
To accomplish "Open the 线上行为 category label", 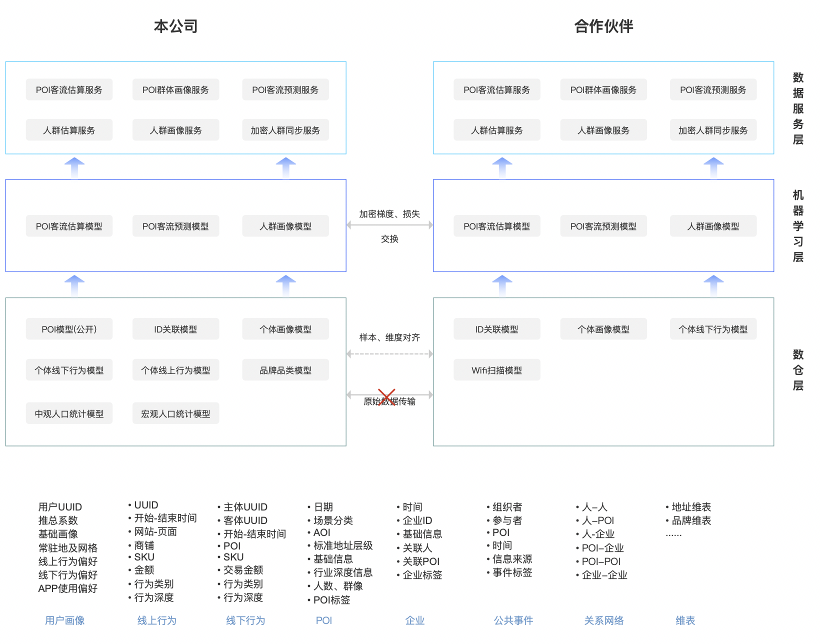I will pyautogui.click(x=157, y=620).
